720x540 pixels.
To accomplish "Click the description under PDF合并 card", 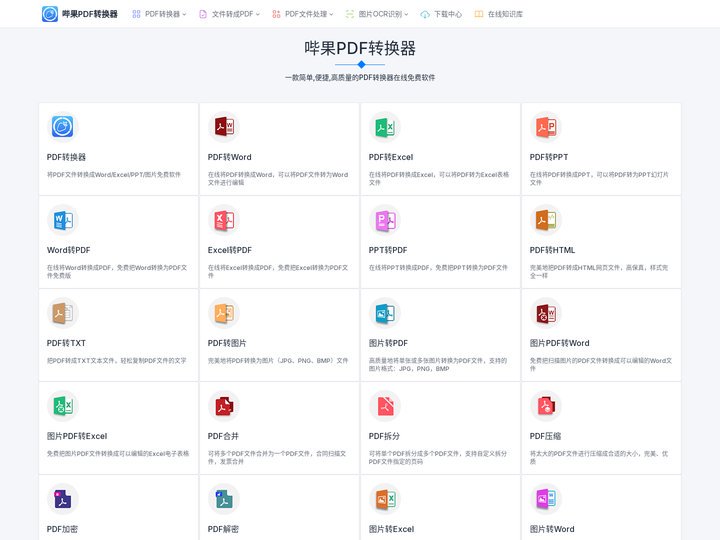I will point(277,457).
